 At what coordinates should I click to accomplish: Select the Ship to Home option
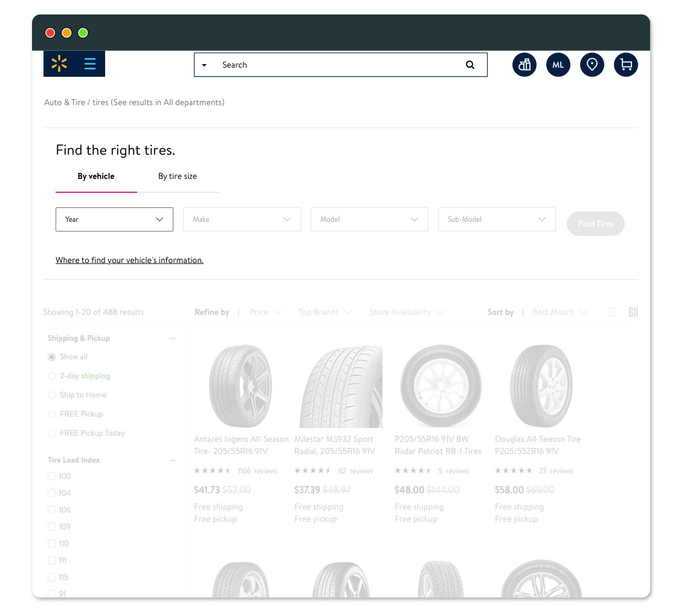pyautogui.click(x=52, y=395)
